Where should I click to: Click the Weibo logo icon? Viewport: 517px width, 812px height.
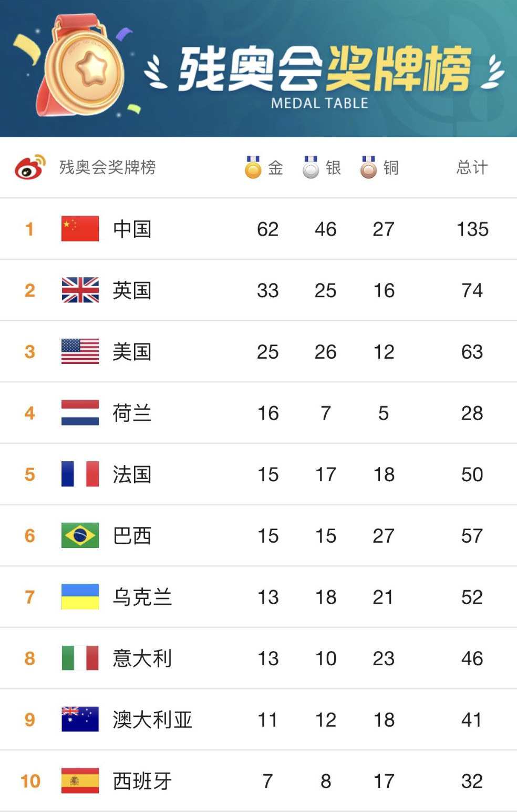(29, 167)
